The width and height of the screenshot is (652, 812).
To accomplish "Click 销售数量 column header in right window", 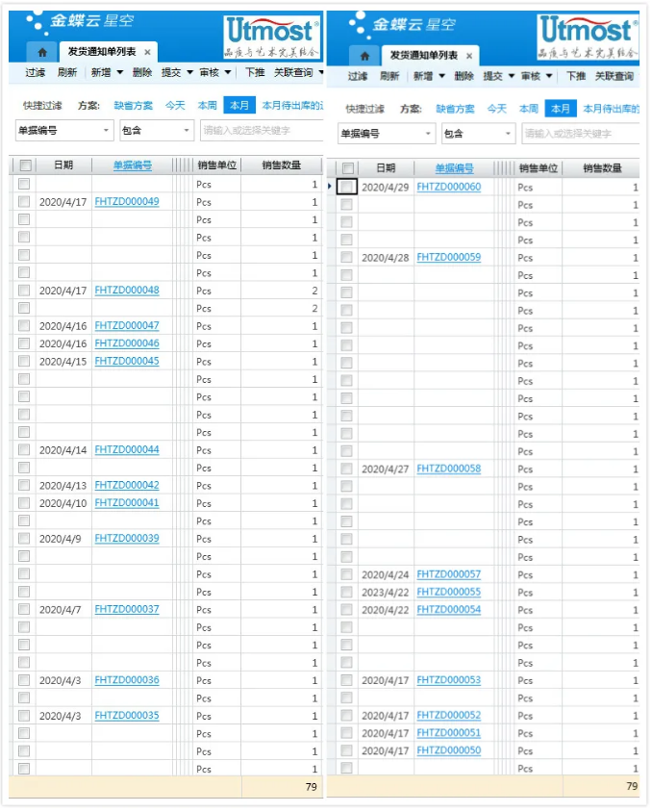I will [602, 168].
